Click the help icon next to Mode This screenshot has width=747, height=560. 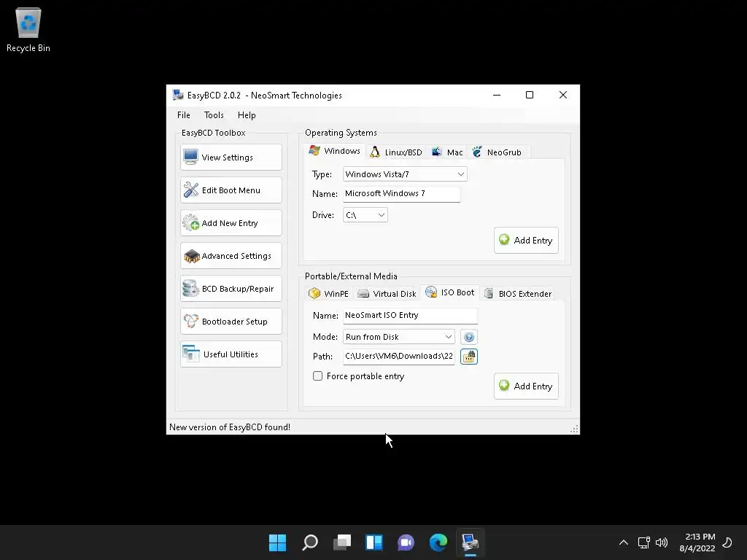click(469, 337)
